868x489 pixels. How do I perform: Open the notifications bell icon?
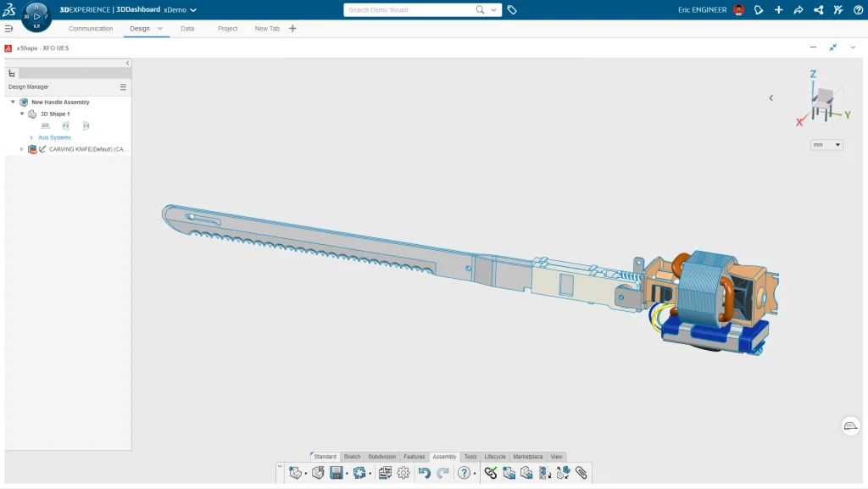click(x=759, y=10)
